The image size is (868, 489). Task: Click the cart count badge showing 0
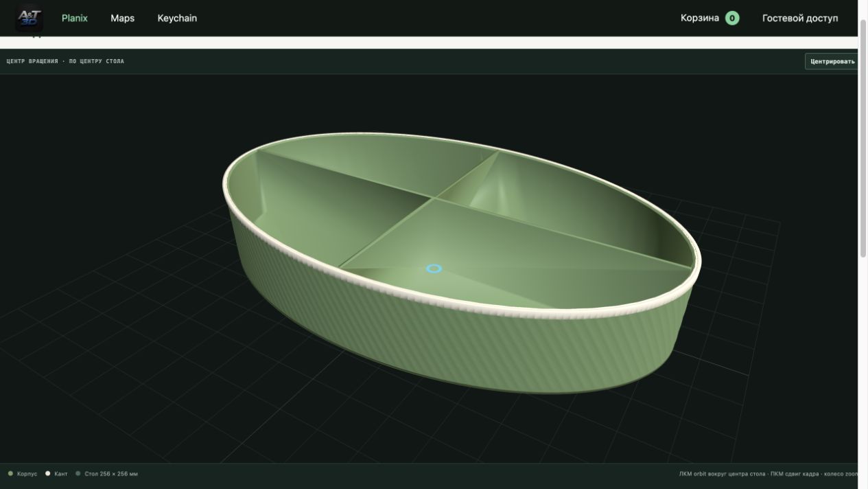pos(732,19)
